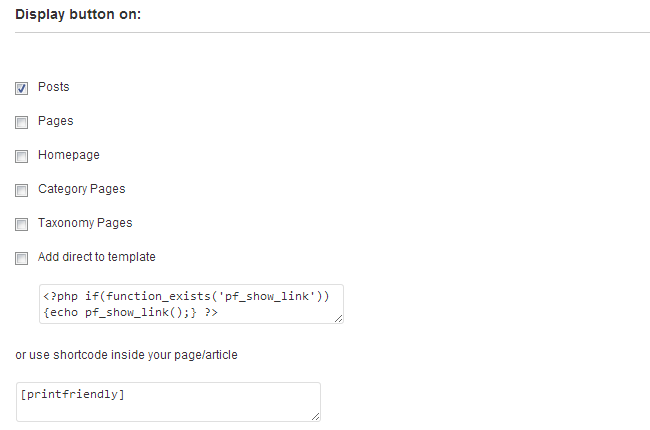Click the echo pf_show_link code line

pos(130,312)
